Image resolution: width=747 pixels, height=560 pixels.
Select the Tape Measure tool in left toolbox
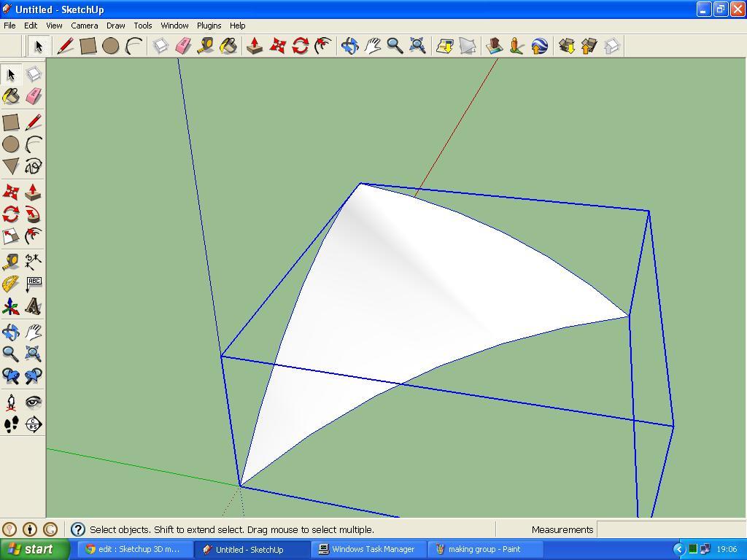pyautogui.click(x=11, y=262)
